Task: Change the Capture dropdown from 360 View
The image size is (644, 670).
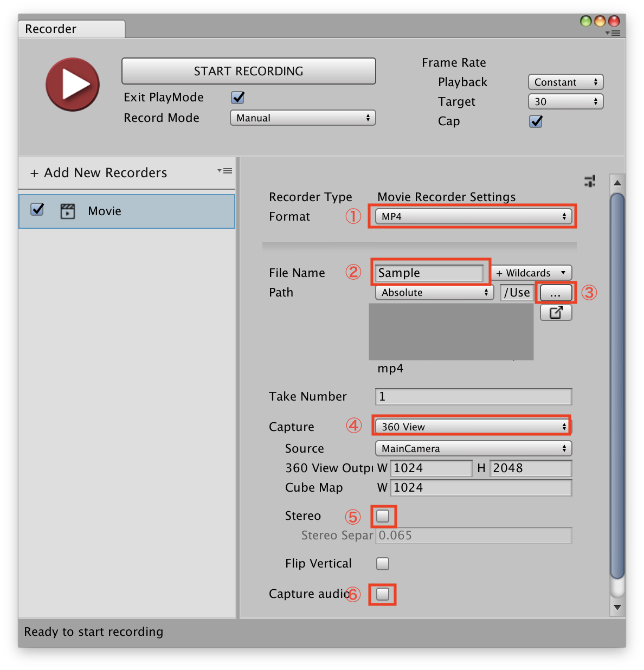Action: coord(471,426)
